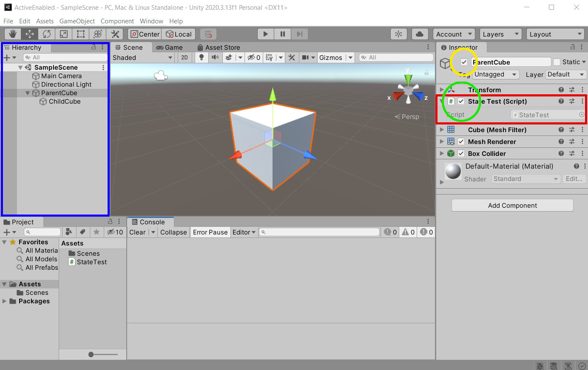Open Box Collider more options menu
Screen dimensions: 588x370
click(x=582, y=153)
